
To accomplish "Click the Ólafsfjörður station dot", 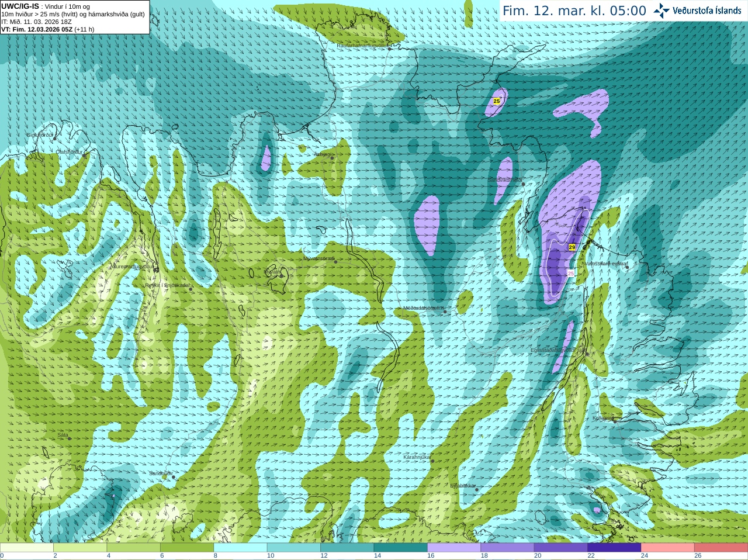I will [85, 155].
